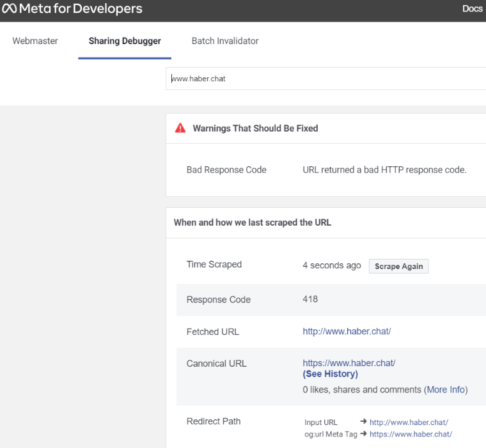Open the Input URL redirect path link
This screenshot has width=486, height=448.
point(409,422)
